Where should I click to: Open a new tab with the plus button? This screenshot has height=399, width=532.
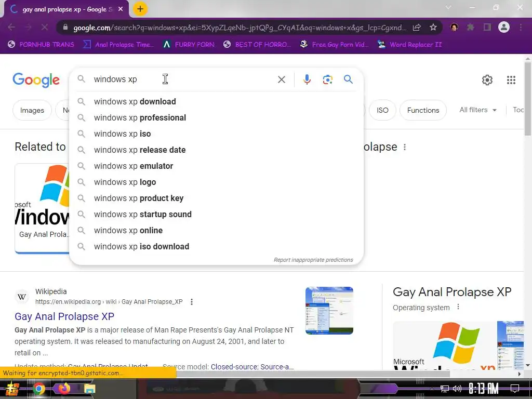(140, 9)
